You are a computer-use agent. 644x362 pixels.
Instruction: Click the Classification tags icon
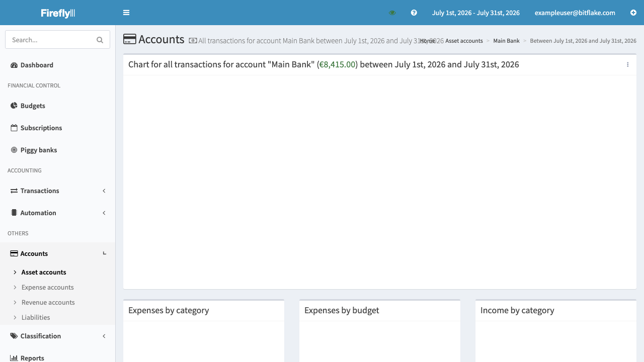point(14,336)
